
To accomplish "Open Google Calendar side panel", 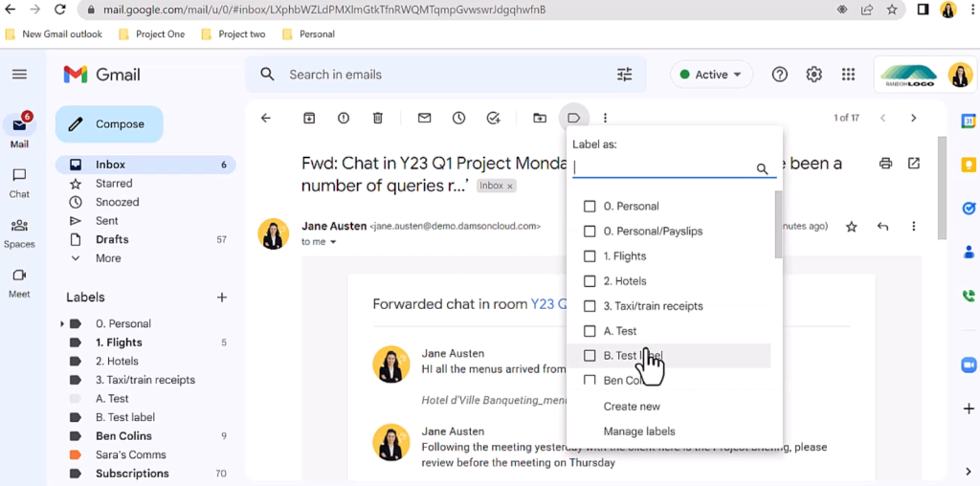I will click(x=969, y=121).
